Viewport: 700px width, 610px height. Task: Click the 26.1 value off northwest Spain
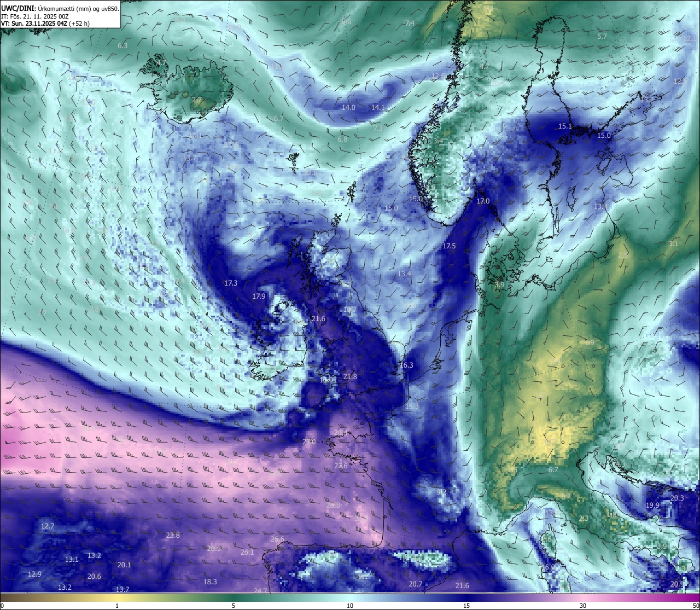click(247, 552)
